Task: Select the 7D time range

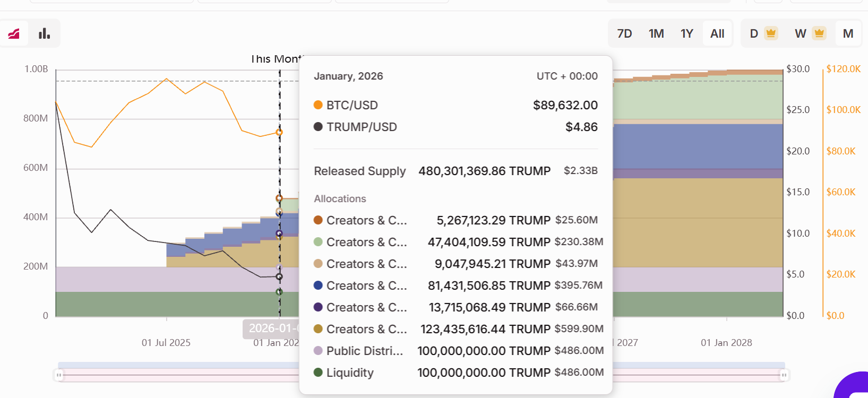Action: (624, 33)
